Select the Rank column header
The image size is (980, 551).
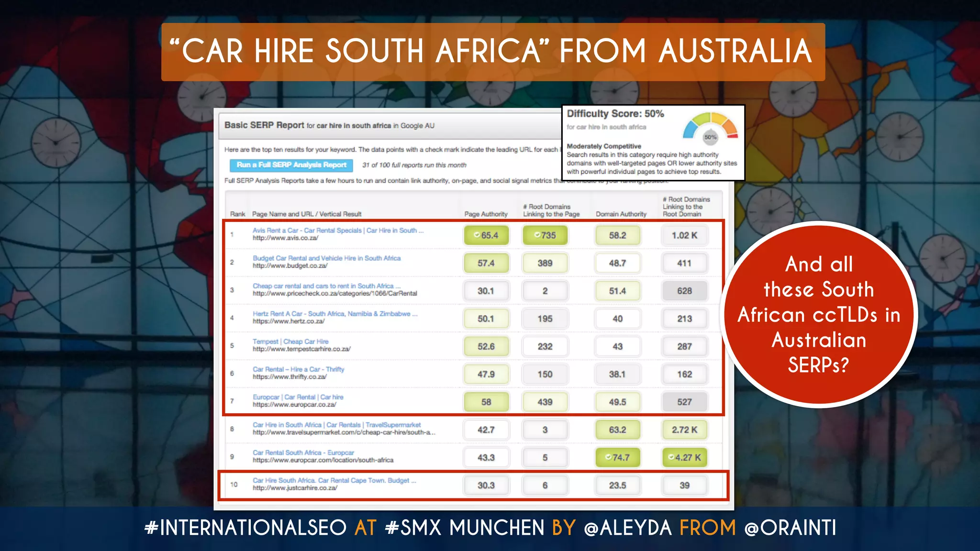coord(237,214)
